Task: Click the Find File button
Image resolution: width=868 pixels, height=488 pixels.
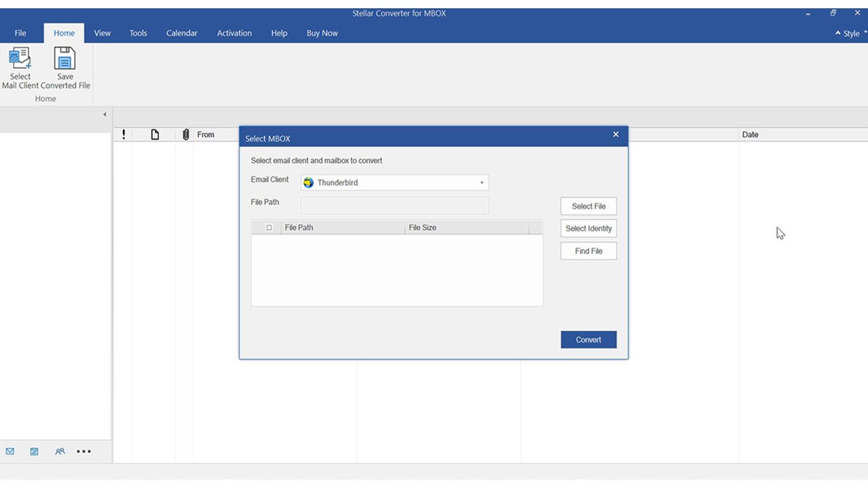Action: pyautogui.click(x=588, y=251)
